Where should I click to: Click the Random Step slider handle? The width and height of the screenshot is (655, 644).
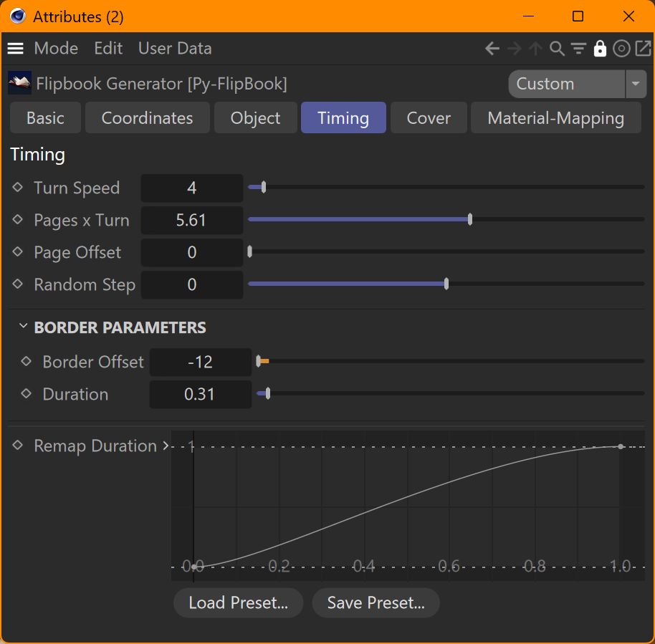[x=446, y=284]
